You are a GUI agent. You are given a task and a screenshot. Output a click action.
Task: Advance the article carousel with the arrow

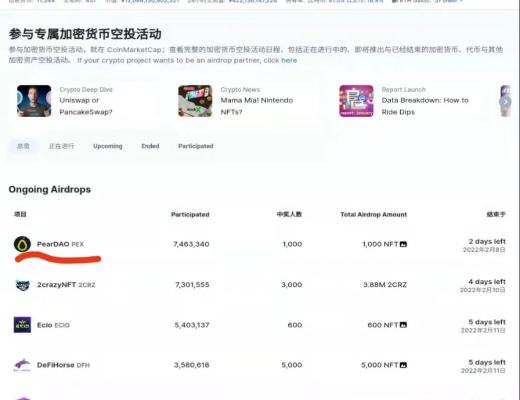(506, 102)
